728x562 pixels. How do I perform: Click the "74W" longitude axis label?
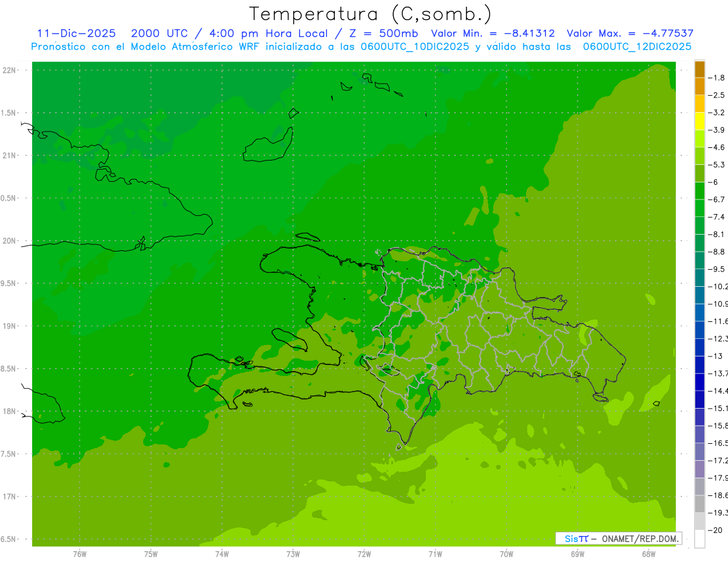222,554
